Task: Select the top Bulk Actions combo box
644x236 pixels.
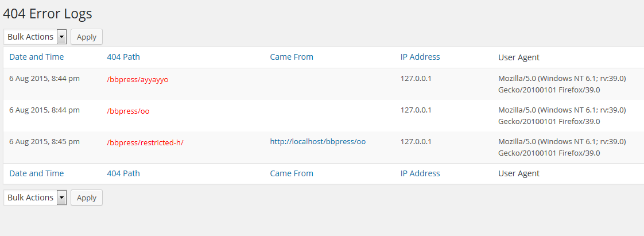Action: (35, 37)
